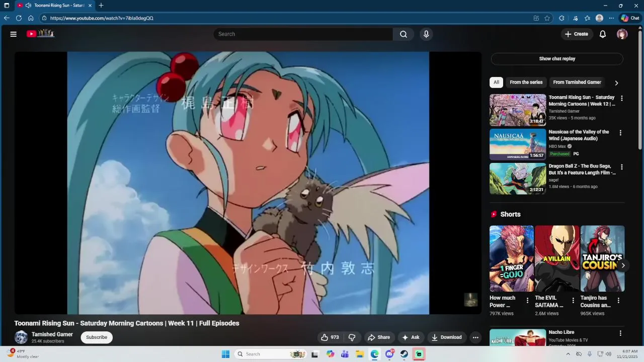Screen dimensions: 644x362
Task: Click the search magnifier button
Action: [x=404, y=34]
